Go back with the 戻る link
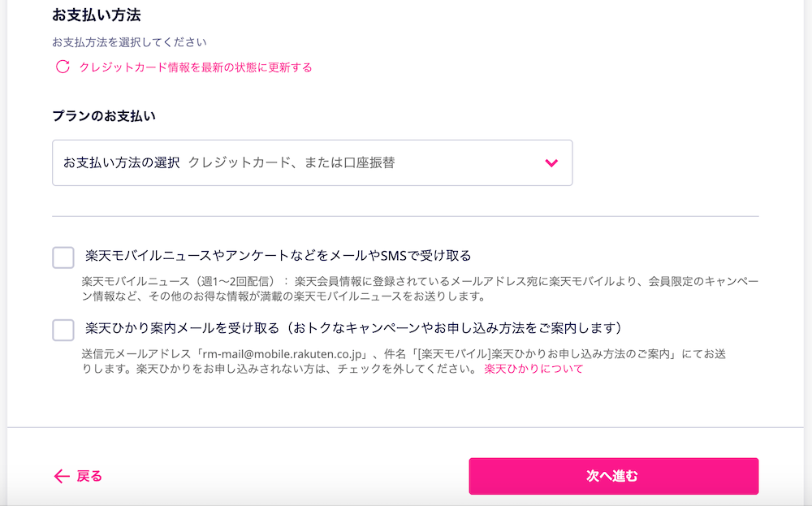The image size is (812, 506). point(89,477)
